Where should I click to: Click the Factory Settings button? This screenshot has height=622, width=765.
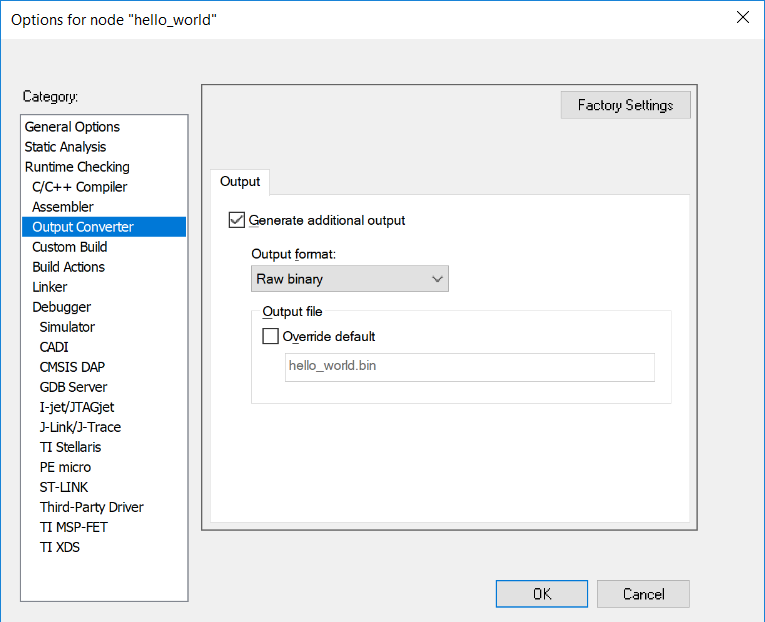(x=625, y=105)
